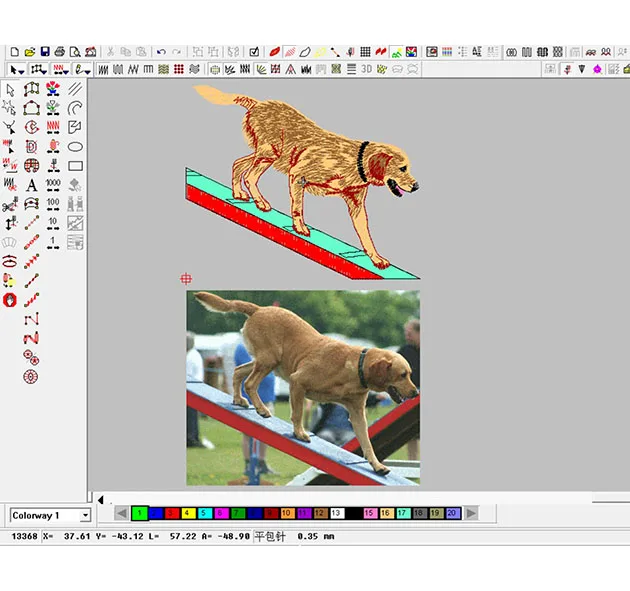Select the rectangle shape tool
This screenshot has height=591, width=630.
75,166
